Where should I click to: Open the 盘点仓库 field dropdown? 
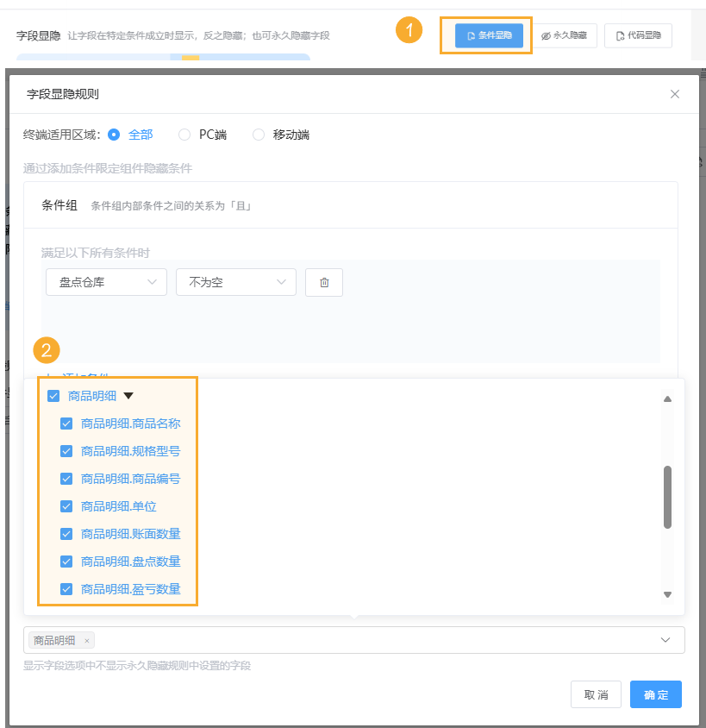click(x=106, y=282)
